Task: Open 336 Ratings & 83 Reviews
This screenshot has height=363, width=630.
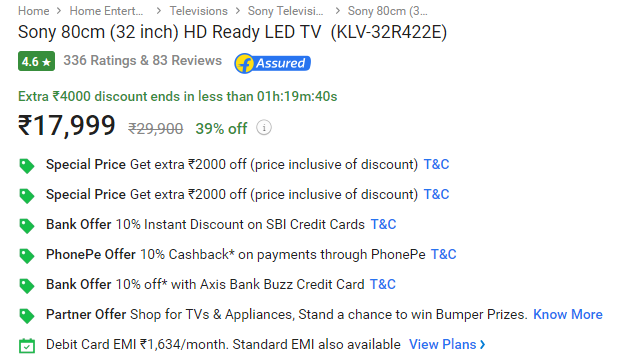Action: click(143, 60)
